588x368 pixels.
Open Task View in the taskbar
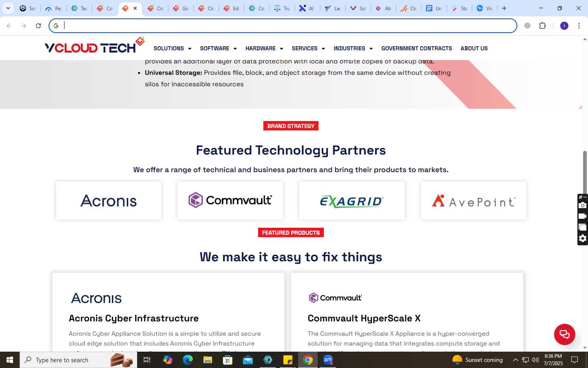pyautogui.click(x=147, y=360)
